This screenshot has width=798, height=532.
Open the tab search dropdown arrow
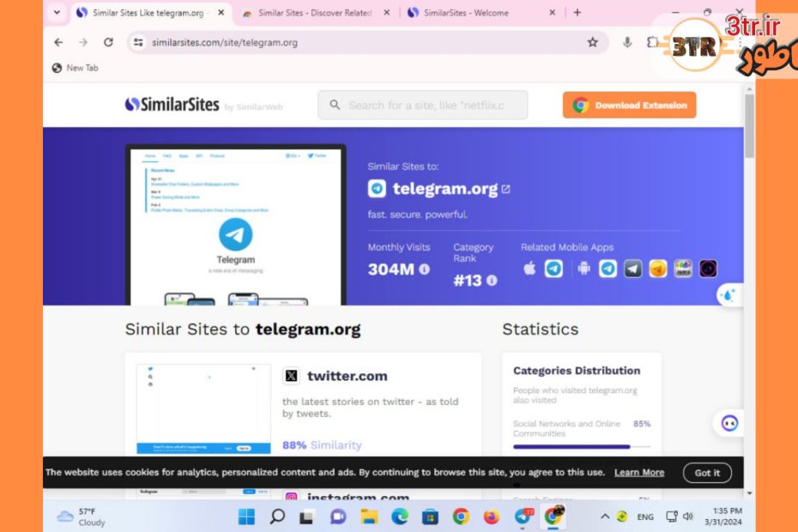tap(57, 13)
